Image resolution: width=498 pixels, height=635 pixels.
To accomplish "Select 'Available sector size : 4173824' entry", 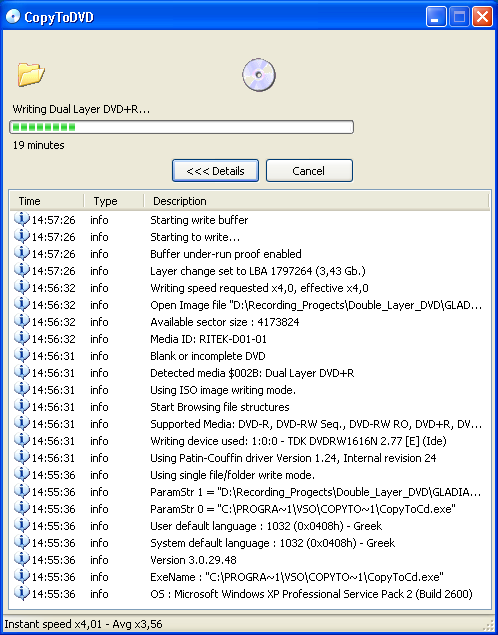I will (225, 322).
